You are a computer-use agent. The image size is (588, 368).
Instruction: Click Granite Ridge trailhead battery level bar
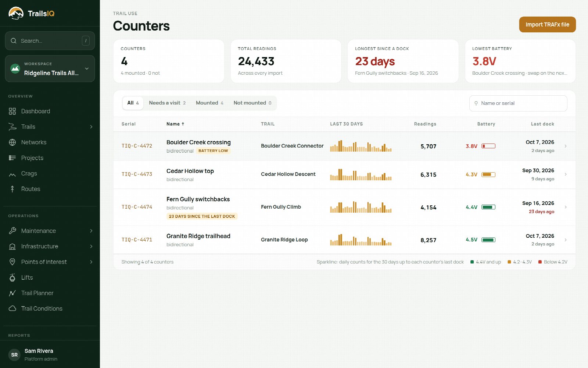pos(488,240)
